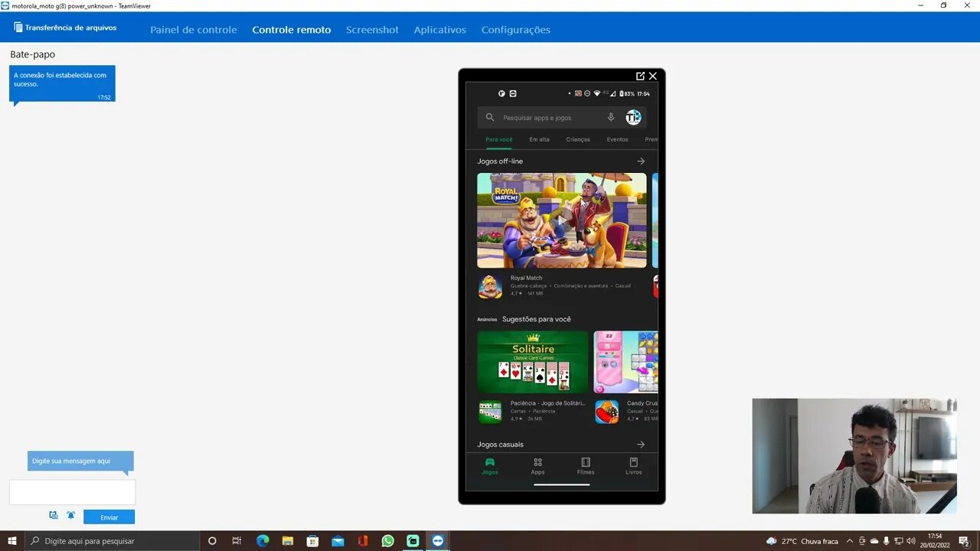
Task: Tap the Play Store search magnifier icon
Action: (x=490, y=117)
